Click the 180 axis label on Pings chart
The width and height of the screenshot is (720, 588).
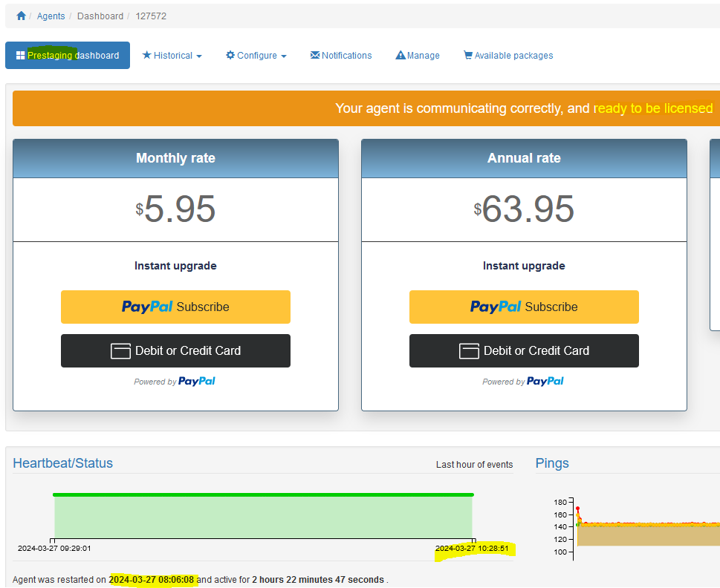click(560, 502)
